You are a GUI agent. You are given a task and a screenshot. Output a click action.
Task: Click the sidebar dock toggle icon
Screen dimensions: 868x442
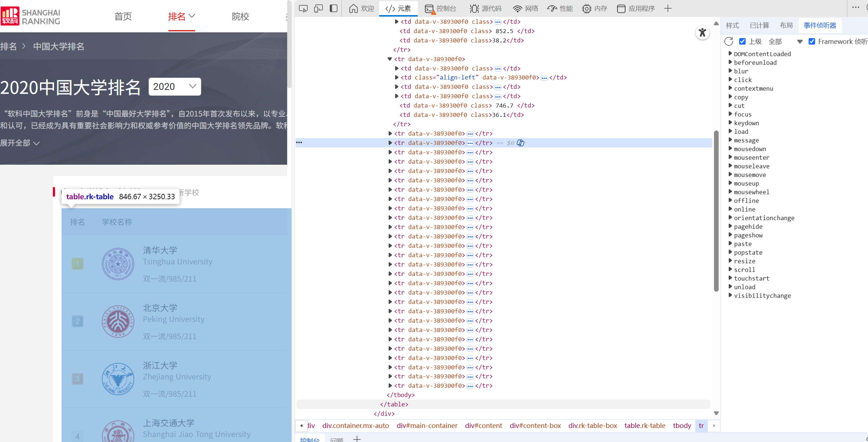(334, 9)
